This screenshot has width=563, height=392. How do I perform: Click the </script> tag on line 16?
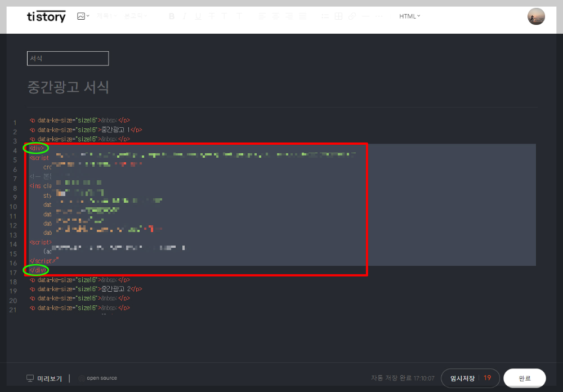(x=42, y=261)
